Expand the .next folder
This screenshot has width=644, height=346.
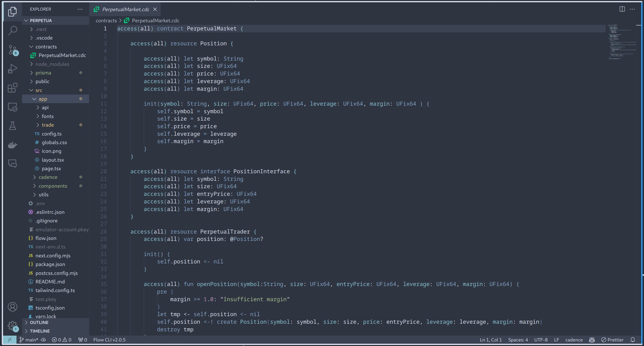[56, 29]
